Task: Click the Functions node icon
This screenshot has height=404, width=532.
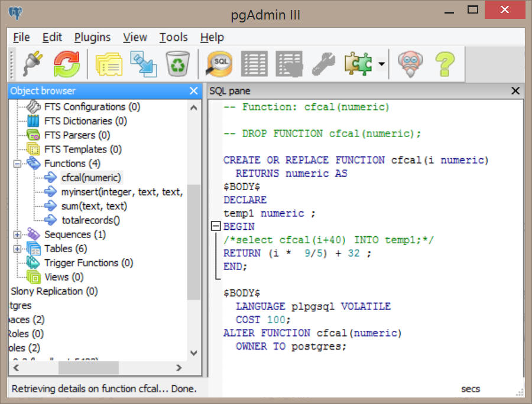Action: [x=34, y=164]
